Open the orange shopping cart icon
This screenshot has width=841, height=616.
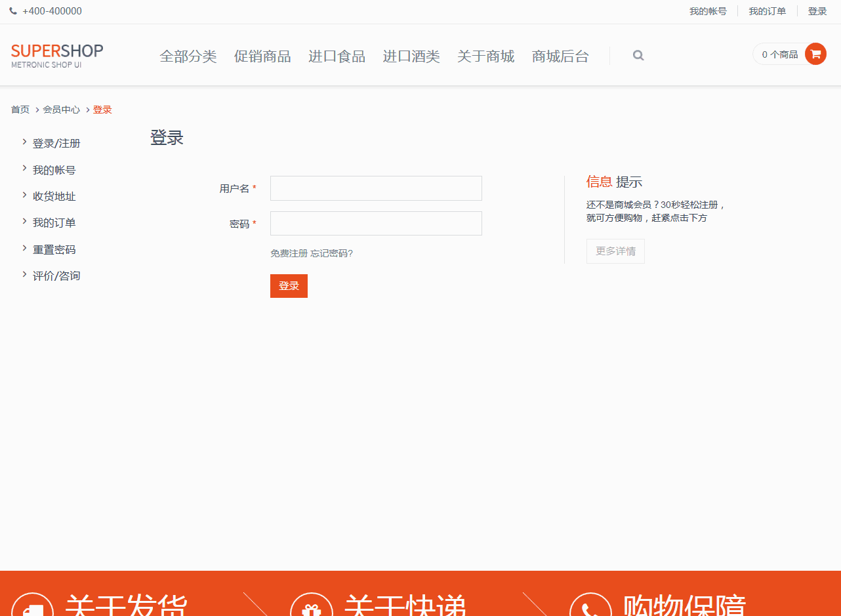815,54
